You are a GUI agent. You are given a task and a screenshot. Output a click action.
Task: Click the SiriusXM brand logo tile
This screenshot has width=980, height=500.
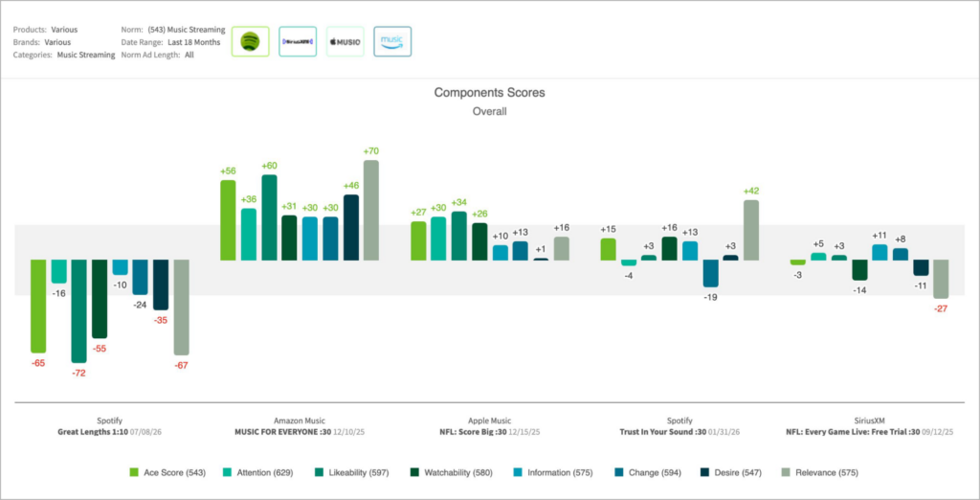point(298,41)
